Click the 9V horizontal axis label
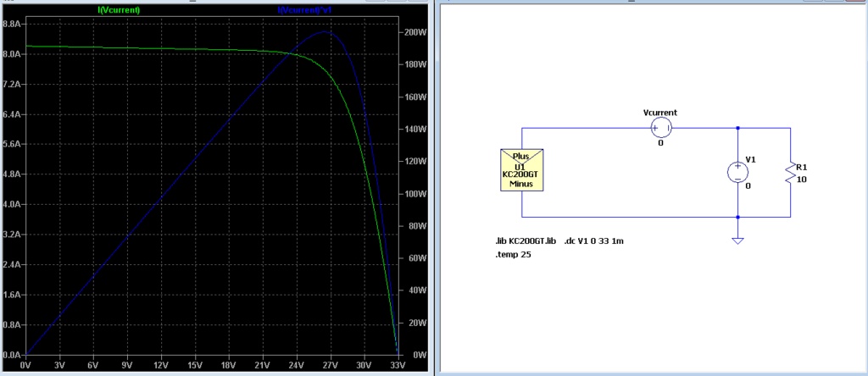The image size is (868, 376). click(x=127, y=366)
